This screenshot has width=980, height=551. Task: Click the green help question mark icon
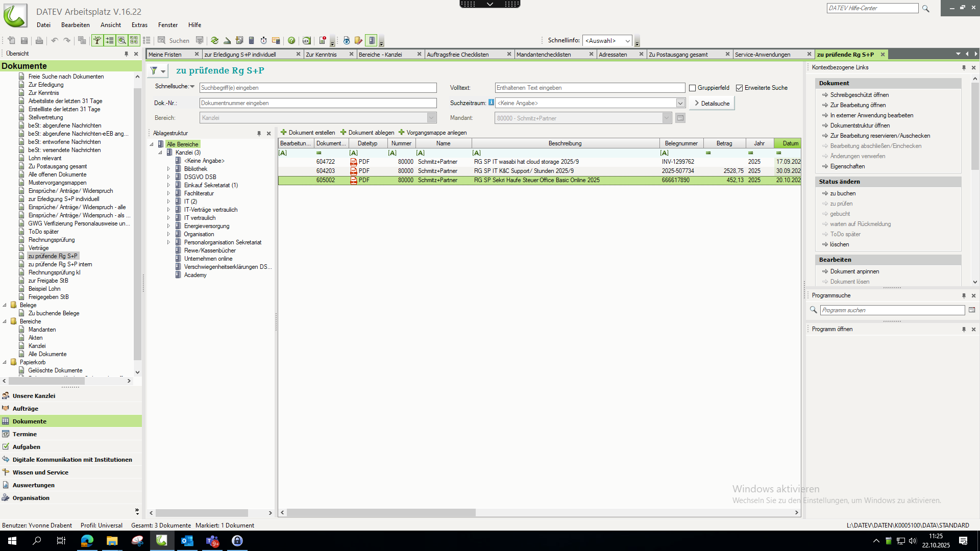(291, 40)
